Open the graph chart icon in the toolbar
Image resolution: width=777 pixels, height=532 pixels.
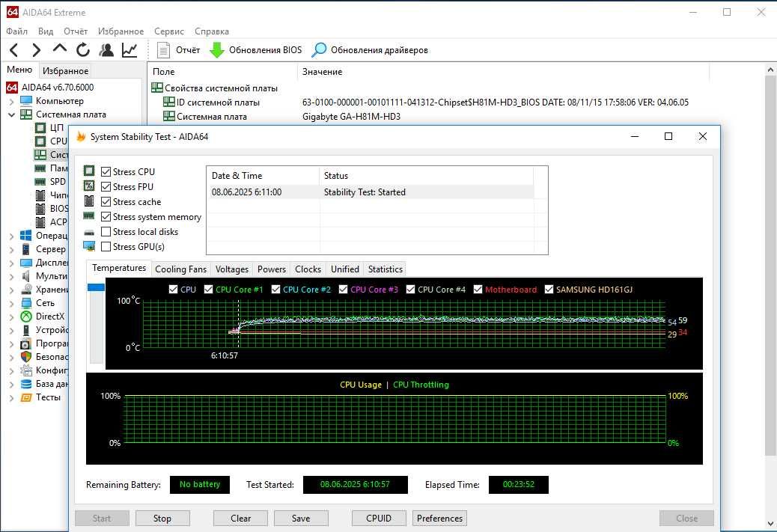(x=129, y=50)
